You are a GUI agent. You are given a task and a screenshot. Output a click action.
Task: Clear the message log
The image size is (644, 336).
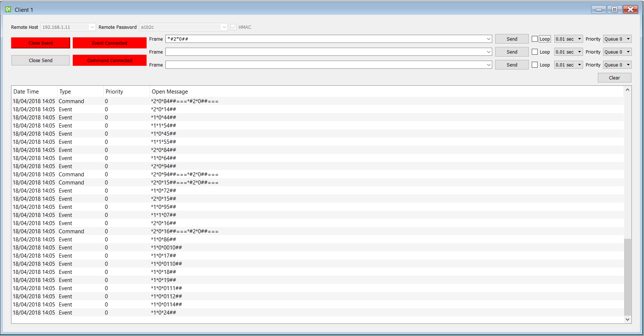(x=614, y=78)
